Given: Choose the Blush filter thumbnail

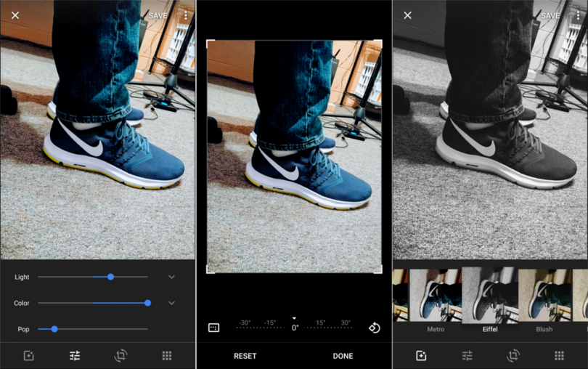Looking at the screenshot, I should pyautogui.click(x=544, y=296).
